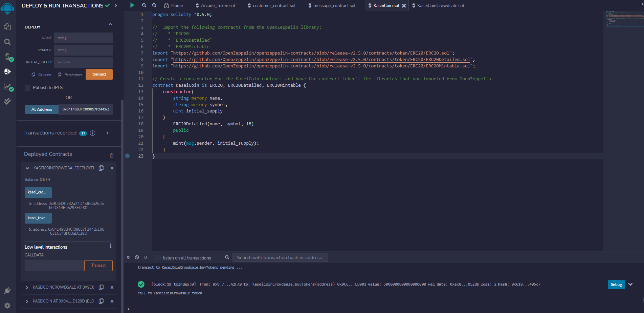Open Low level interactions info icon
644x313 pixels.
click(x=110, y=246)
